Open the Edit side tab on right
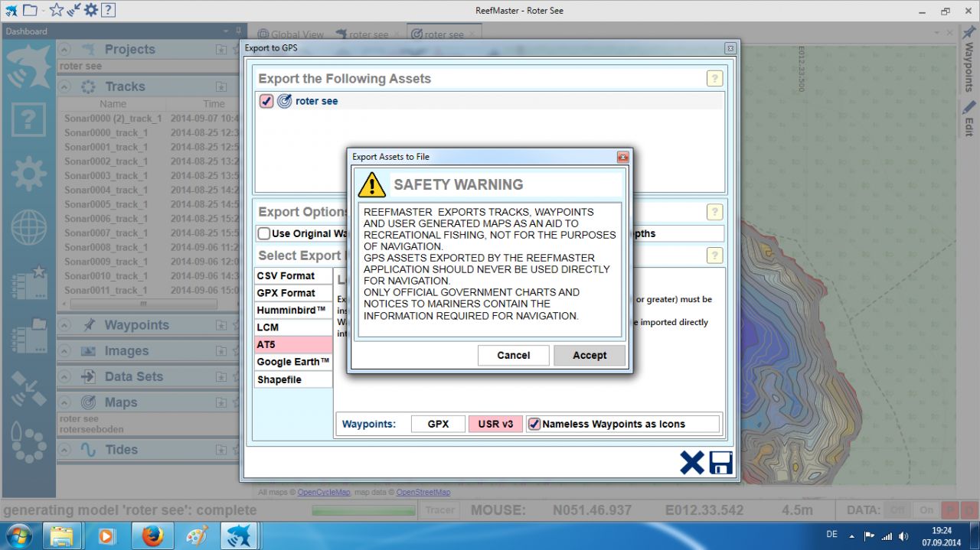980x550 pixels. point(969,119)
